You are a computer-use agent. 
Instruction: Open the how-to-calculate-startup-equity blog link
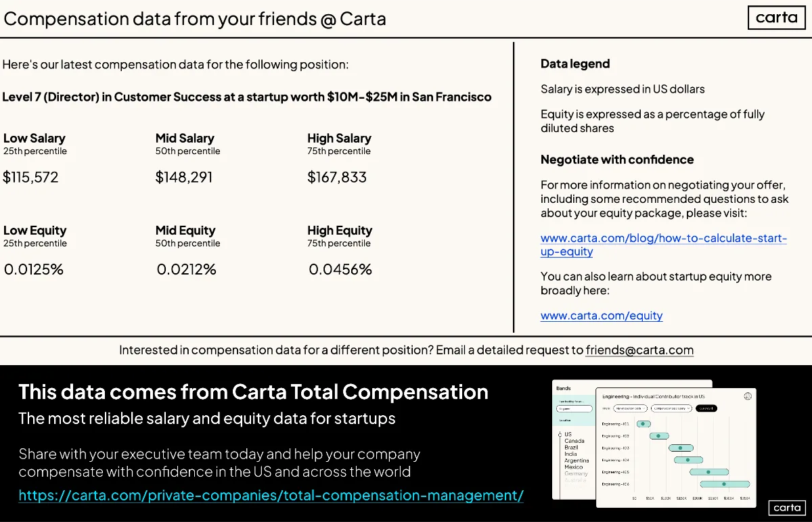[x=664, y=245]
